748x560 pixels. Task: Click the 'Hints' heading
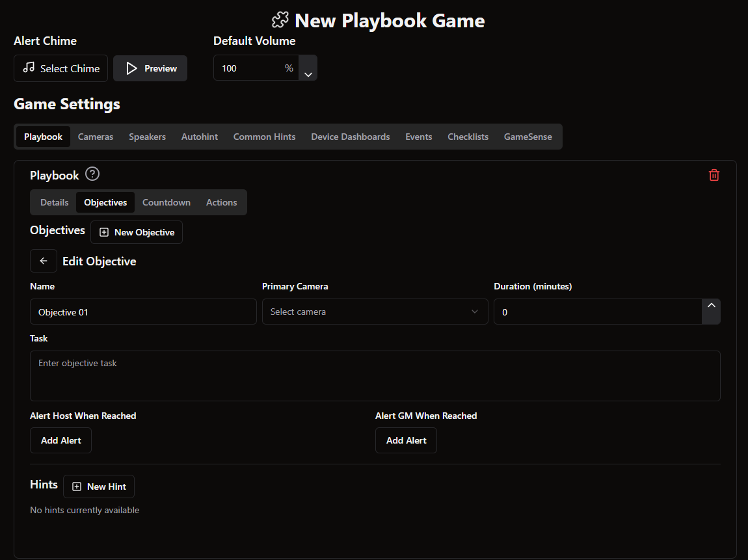[x=44, y=485]
